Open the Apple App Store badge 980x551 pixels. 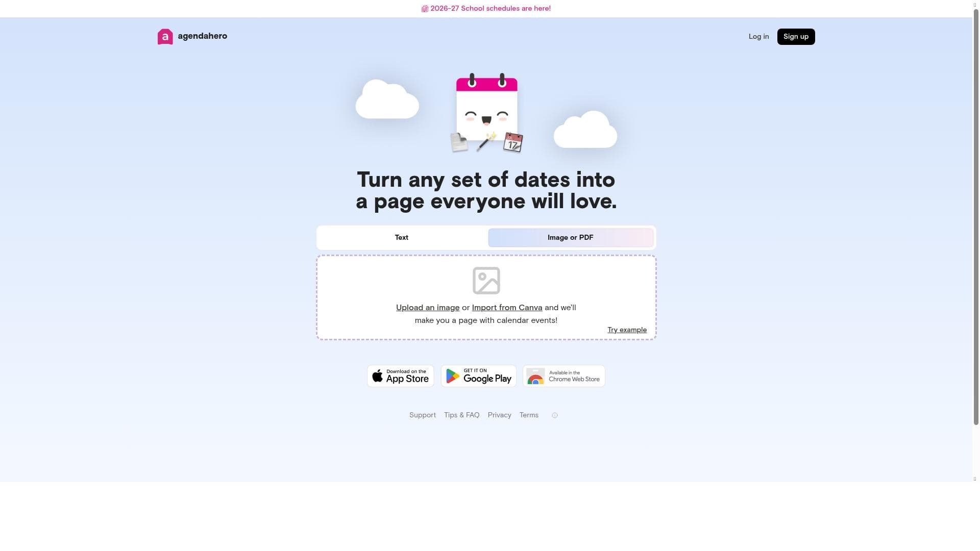(x=401, y=376)
